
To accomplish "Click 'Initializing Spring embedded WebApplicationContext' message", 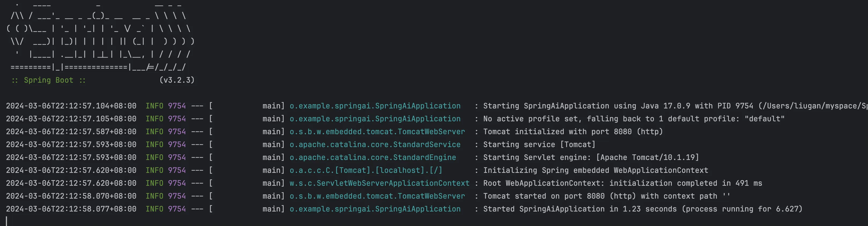I will [x=595, y=170].
